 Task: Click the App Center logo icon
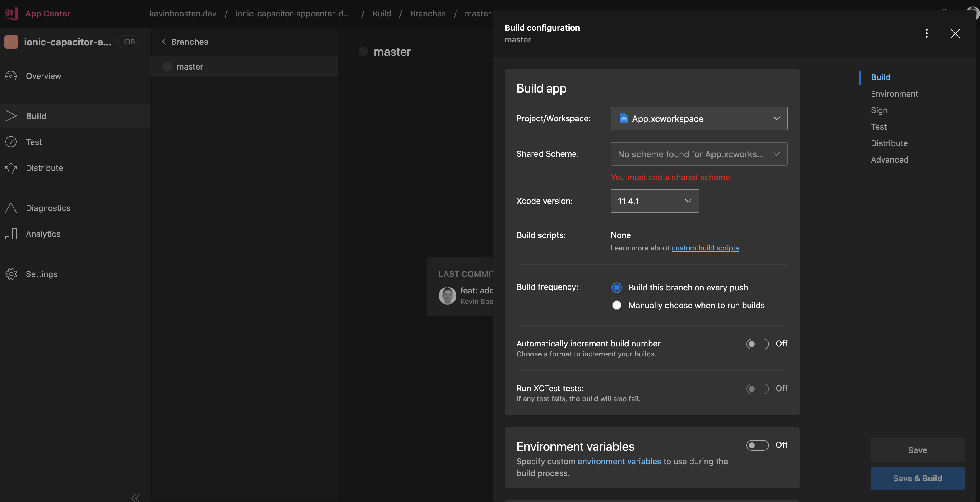coord(11,13)
